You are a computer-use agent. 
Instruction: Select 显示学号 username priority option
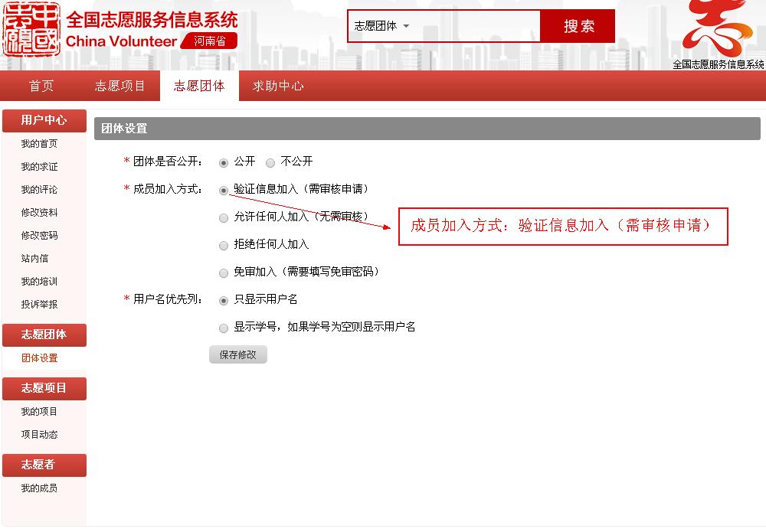click(x=224, y=328)
